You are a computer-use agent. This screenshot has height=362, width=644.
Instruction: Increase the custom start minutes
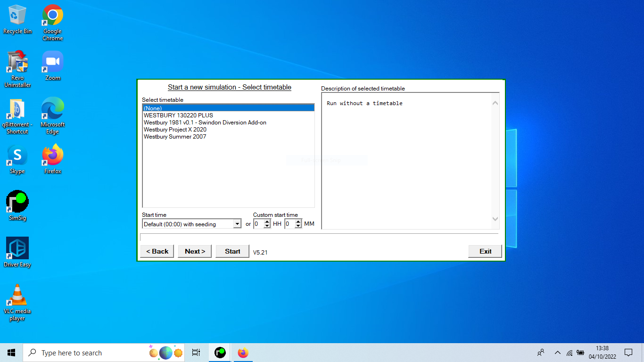(298, 222)
